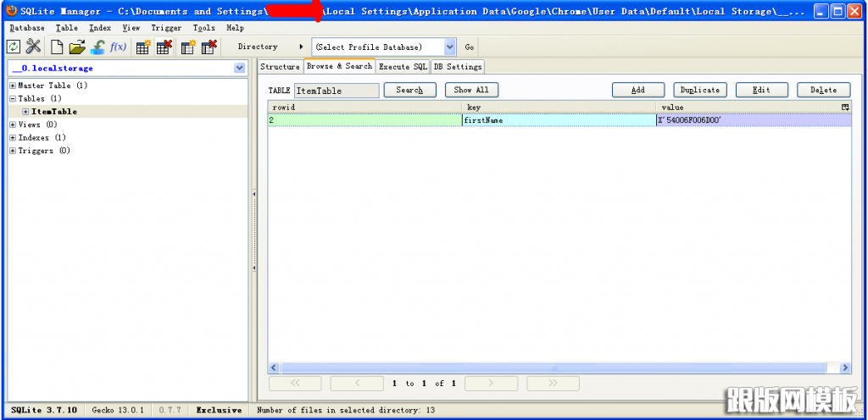Open the View menu
The height and width of the screenshot is (420, 868).
point(131,28)
